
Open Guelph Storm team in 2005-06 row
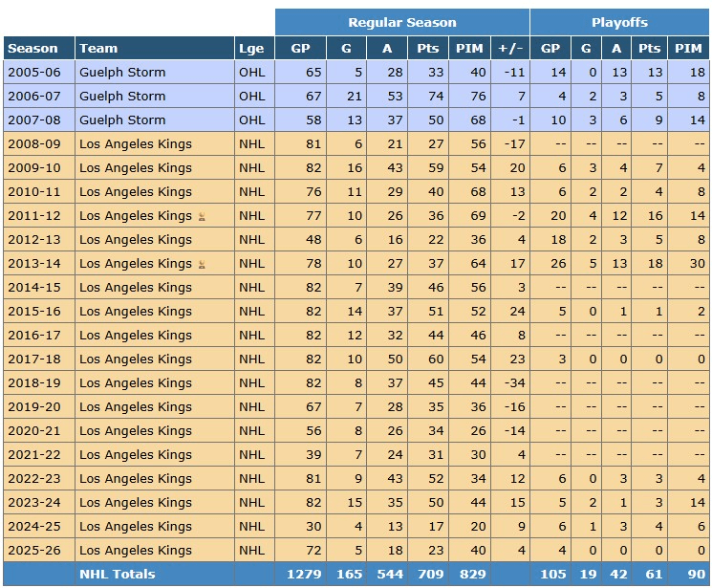(122, 73)
